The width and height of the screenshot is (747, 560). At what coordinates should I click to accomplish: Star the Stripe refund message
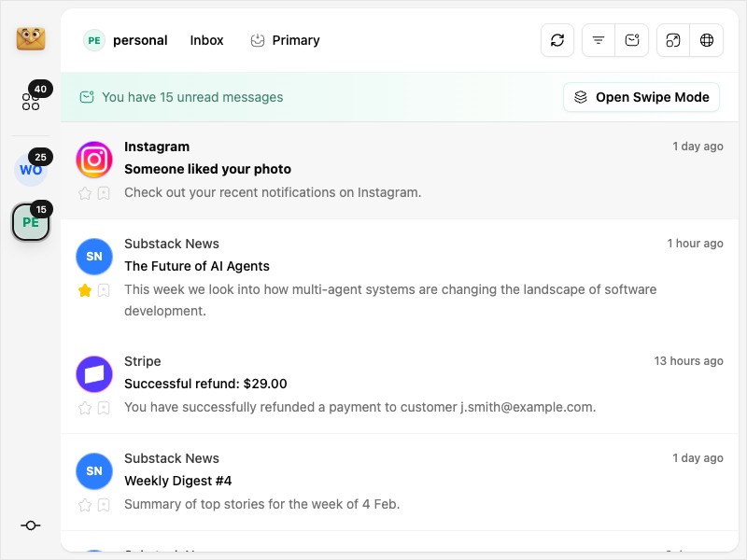(85, 408)
